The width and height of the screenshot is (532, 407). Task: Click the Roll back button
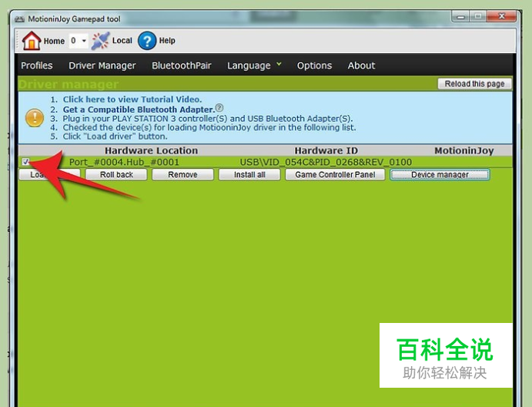[x=116, y=174]
